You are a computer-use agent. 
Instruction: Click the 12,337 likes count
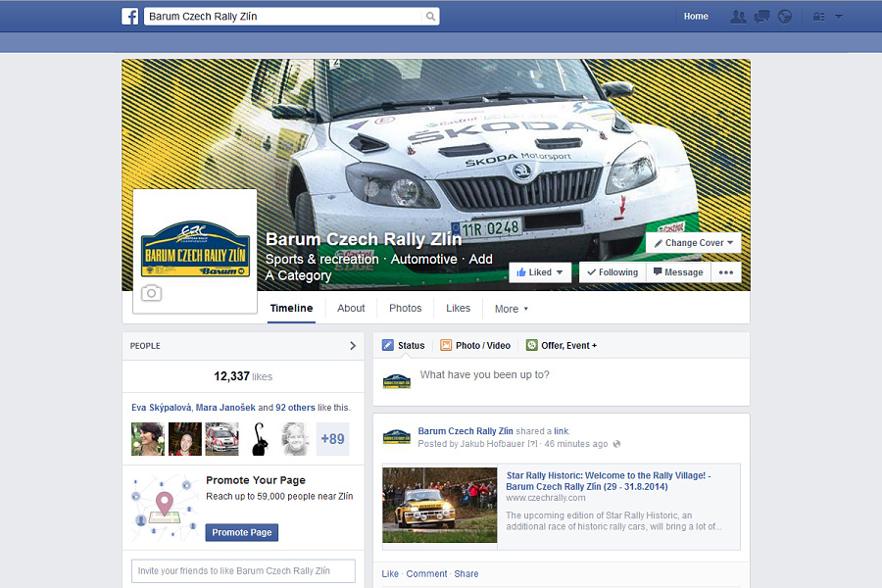pyautogui.click(x=243, y=376)
